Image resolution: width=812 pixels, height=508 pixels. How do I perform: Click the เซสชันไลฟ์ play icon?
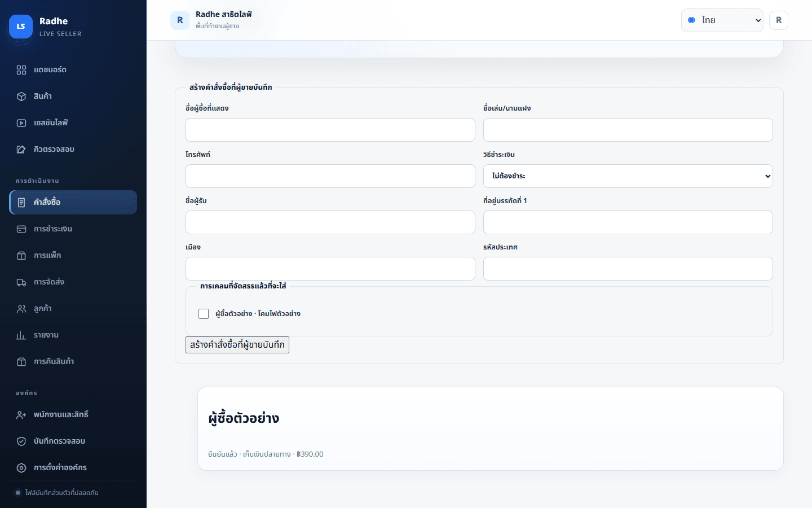pyautogui.click(x=21, y=123)
